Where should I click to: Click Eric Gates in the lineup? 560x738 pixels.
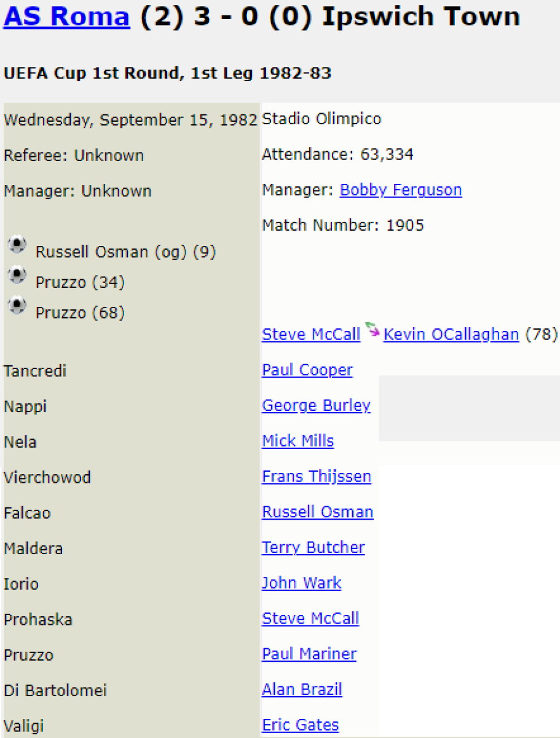tap(300, 726)
